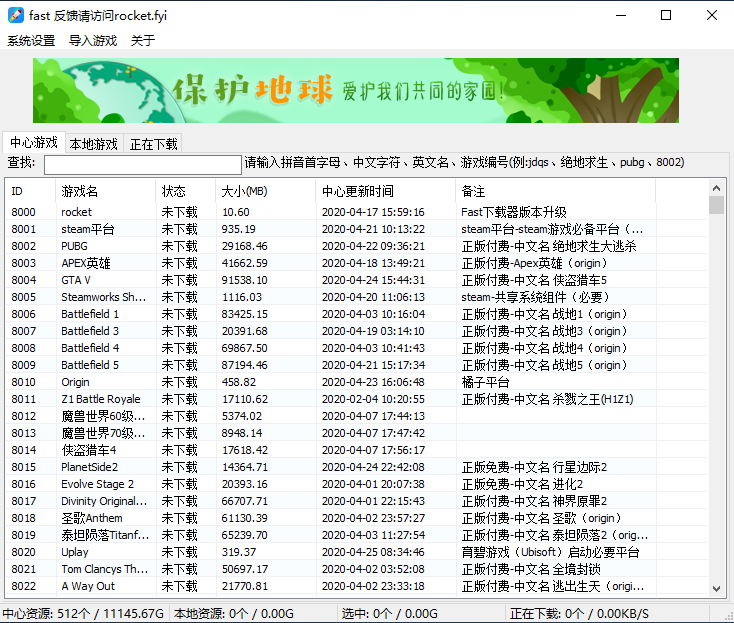
Task: Sort by the 游戏名 column header
Action: click(105, 191)
